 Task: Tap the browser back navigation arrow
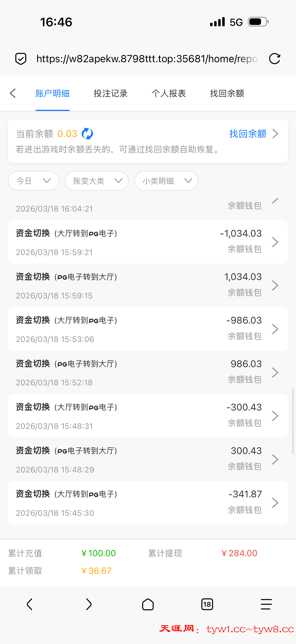pos(29,604)
